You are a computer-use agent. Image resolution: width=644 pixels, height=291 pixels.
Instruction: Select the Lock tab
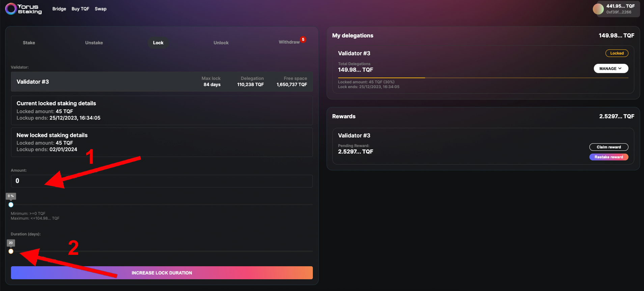click(x=158, y=42)
